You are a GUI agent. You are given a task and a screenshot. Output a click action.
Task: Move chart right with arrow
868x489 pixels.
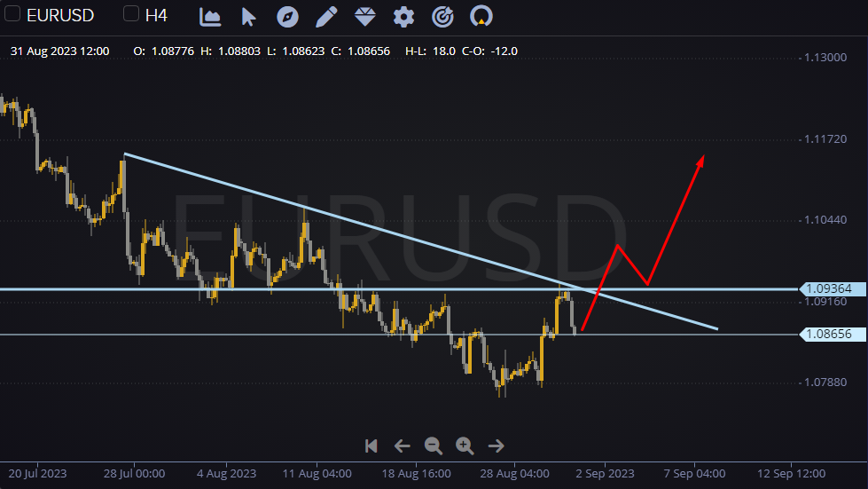[497, 446]
